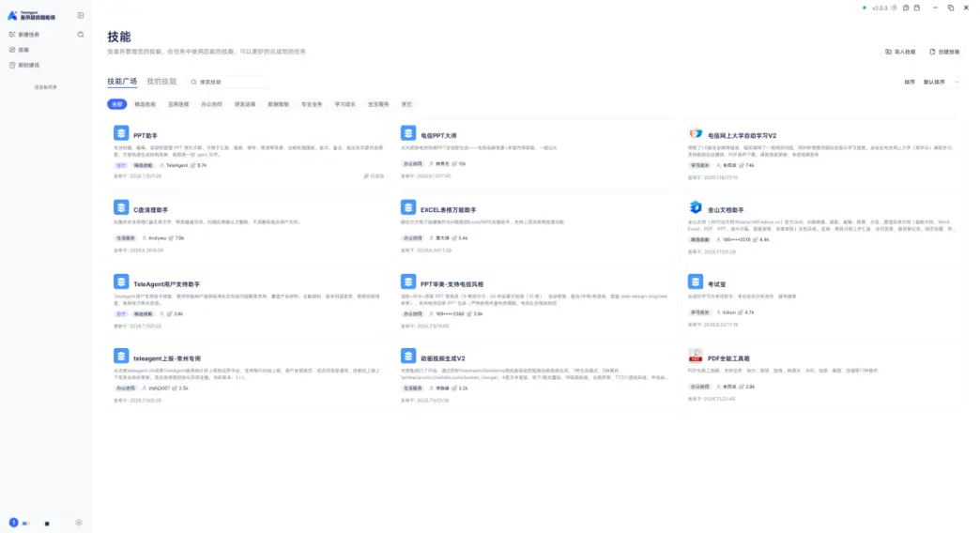Viewport: 980px width, 533px height.
Task: Click the dropdown arrow beside 默认排序
Action: [957, 83]
